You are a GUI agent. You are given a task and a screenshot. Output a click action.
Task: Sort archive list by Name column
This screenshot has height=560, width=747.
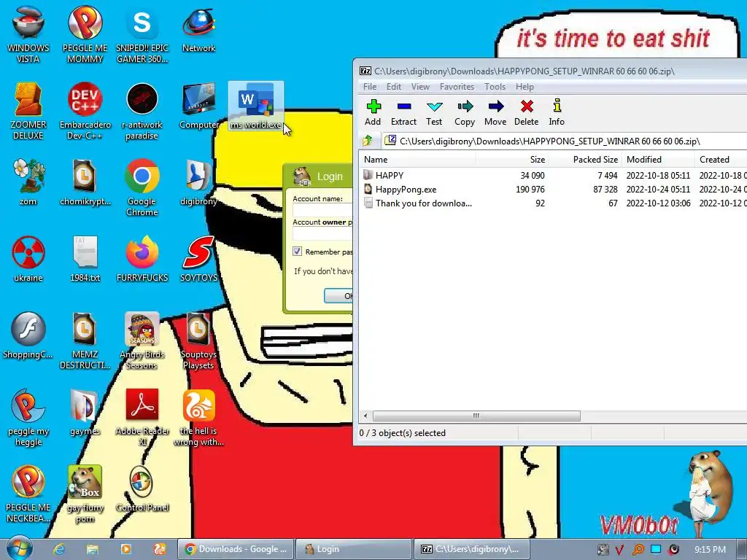(418, 160)
